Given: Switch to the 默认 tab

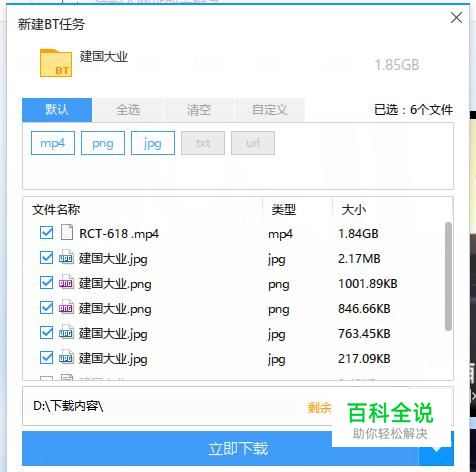Looking at the screenshot, I should [57, 110].
